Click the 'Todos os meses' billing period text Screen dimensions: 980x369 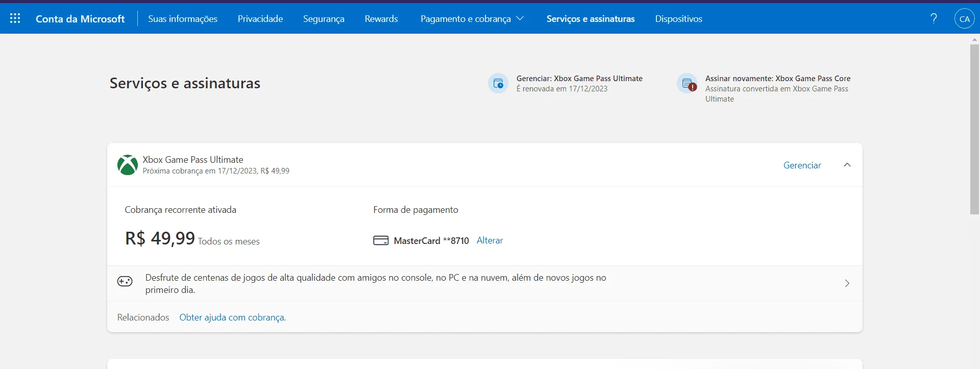pyautogui.click(x=229, y=241)
